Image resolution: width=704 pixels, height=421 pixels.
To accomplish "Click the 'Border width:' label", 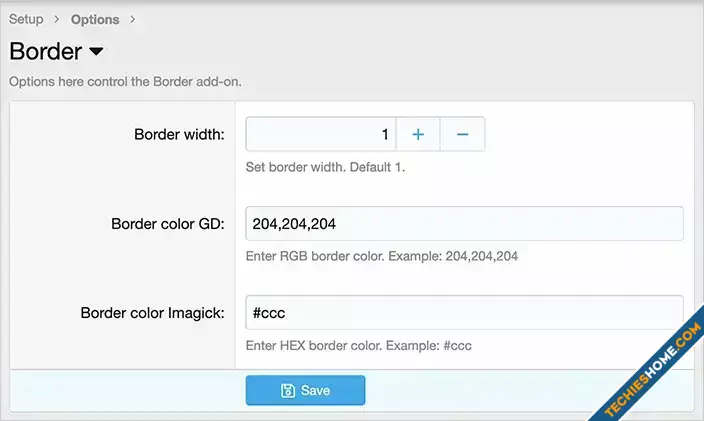I will click(179, 134).
